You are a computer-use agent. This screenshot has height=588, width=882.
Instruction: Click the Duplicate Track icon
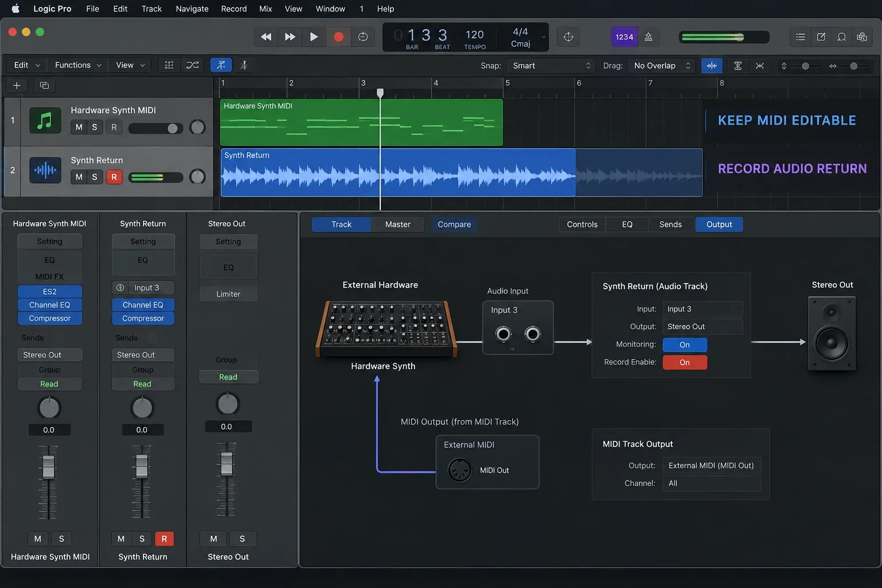coord(44,86)
